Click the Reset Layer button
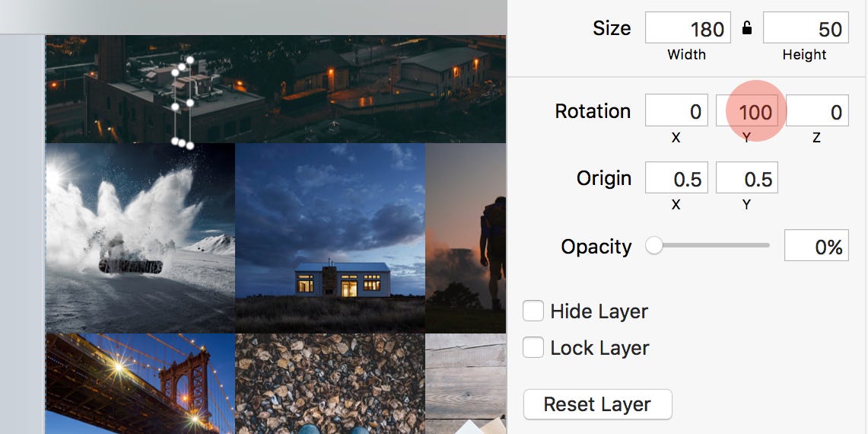Image resolution: width=868 pixels, height=434 pixels. [x=597, y=404]
